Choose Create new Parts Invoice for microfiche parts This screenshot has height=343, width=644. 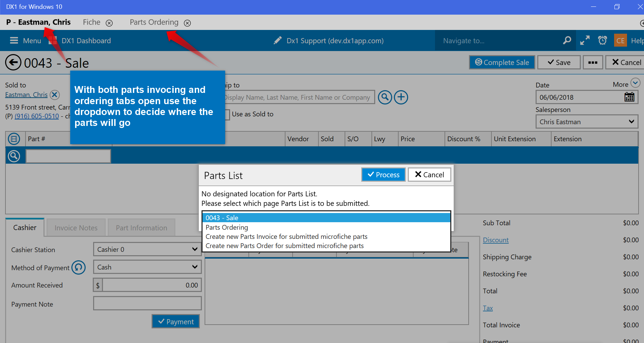pyautogui.click(x=326, y=236)
